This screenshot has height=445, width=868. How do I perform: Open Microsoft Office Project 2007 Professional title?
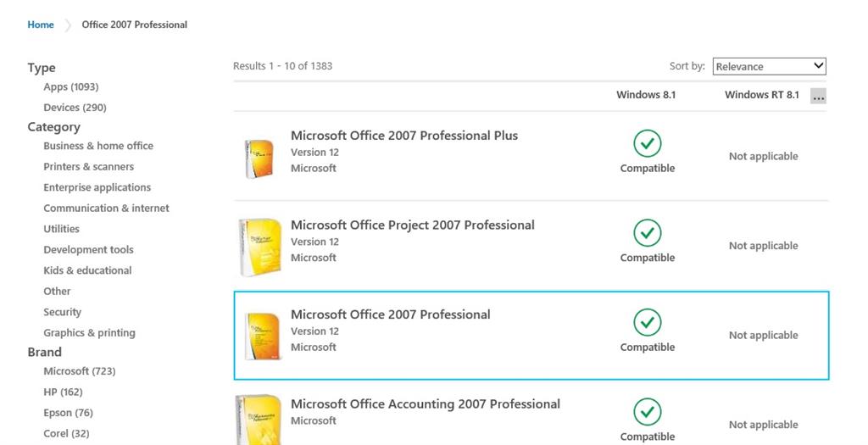pos(413,225)
